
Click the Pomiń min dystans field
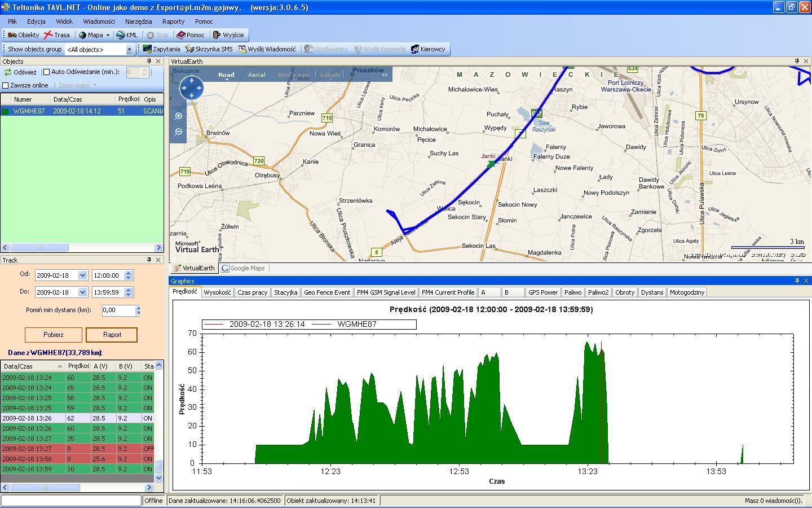(x=118, y=310)
